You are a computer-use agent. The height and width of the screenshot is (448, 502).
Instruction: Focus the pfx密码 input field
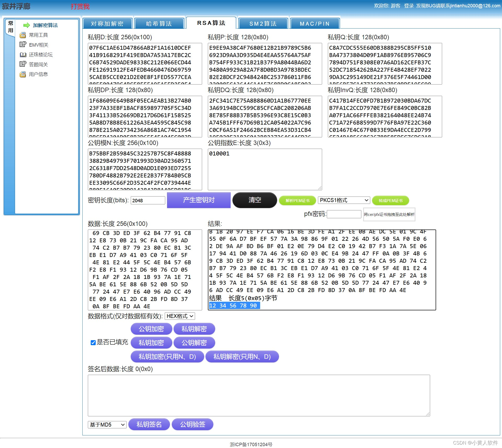[344, 214]
